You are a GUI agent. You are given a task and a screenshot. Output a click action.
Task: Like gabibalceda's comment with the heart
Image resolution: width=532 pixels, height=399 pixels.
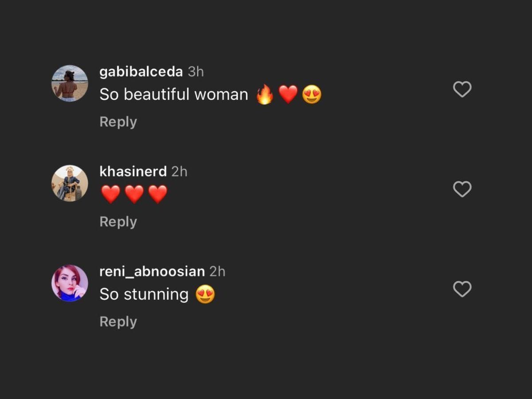coord(462,89)
